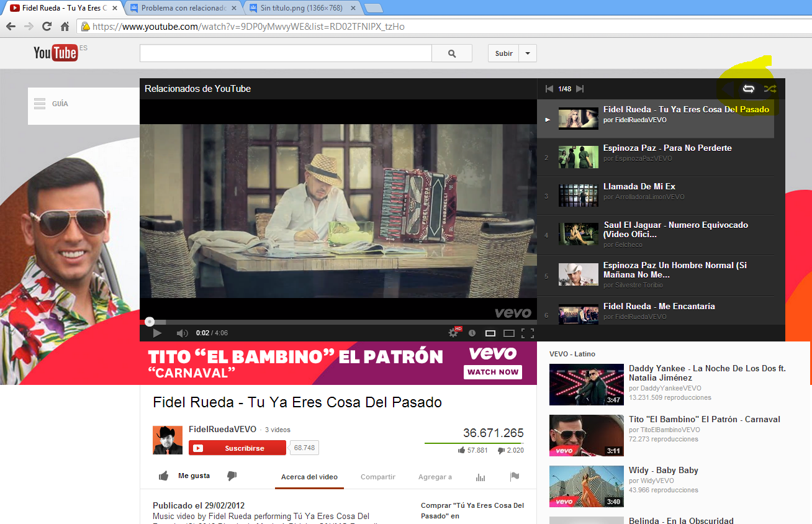
Task: Report video with the flag icon
Action: 515,477
